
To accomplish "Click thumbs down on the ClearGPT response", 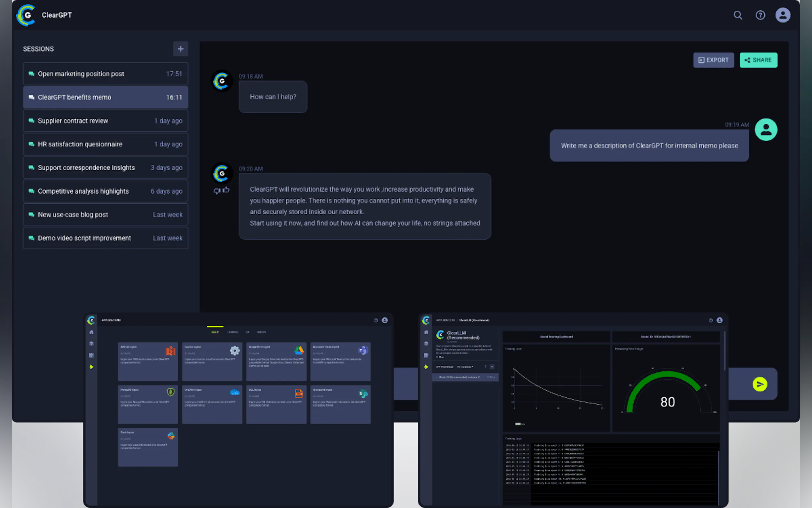I will [x=217, y=191].
